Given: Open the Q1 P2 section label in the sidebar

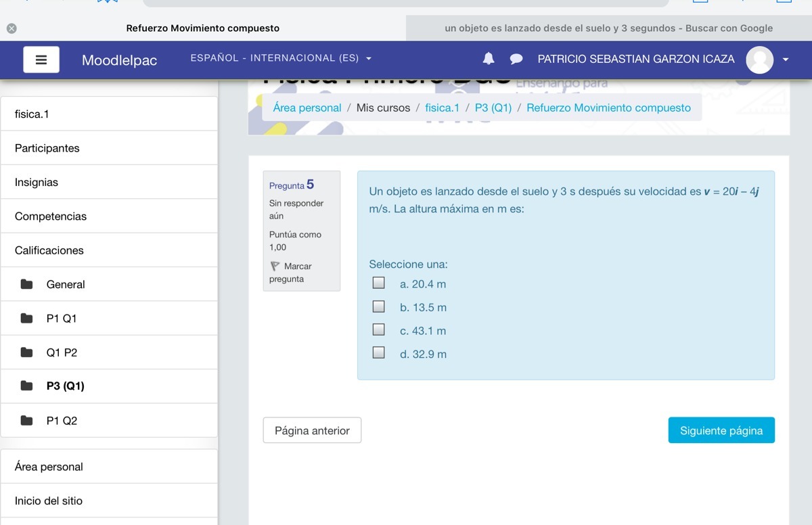Looking at the screenshot, I should tap(62, 352).
